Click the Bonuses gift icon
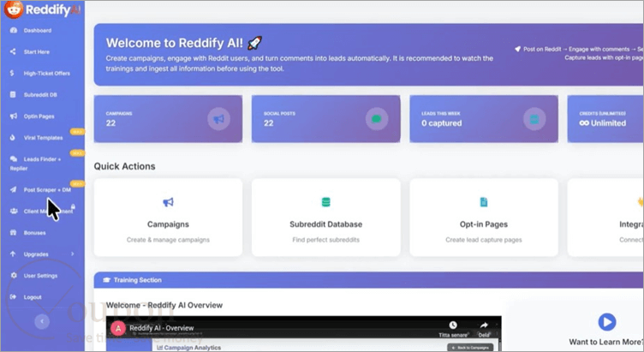 coord(13,232)
